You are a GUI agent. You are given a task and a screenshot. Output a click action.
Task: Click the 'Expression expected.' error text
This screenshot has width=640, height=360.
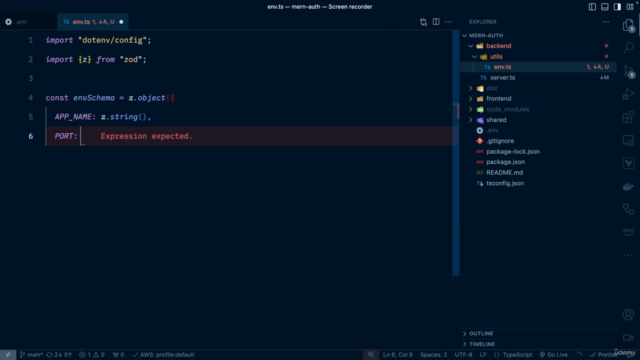coord(147,136)
